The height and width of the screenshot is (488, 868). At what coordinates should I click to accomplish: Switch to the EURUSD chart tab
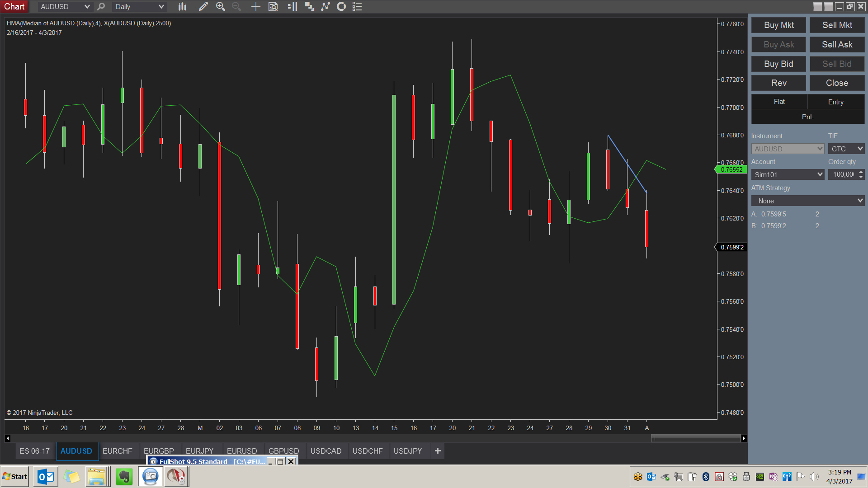(241, 451)
